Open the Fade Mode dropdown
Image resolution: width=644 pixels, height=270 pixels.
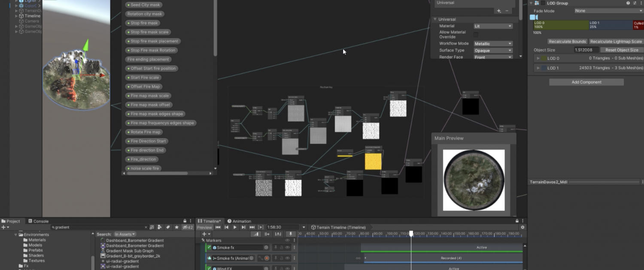[608, 11]
